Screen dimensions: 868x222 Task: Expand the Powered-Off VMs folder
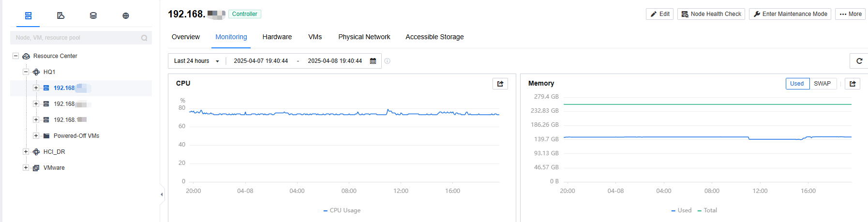click(36, 136)
